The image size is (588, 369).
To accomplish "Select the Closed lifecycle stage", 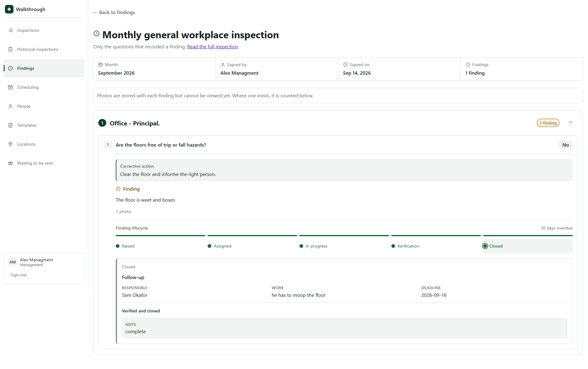I will (x=528, y=246).
